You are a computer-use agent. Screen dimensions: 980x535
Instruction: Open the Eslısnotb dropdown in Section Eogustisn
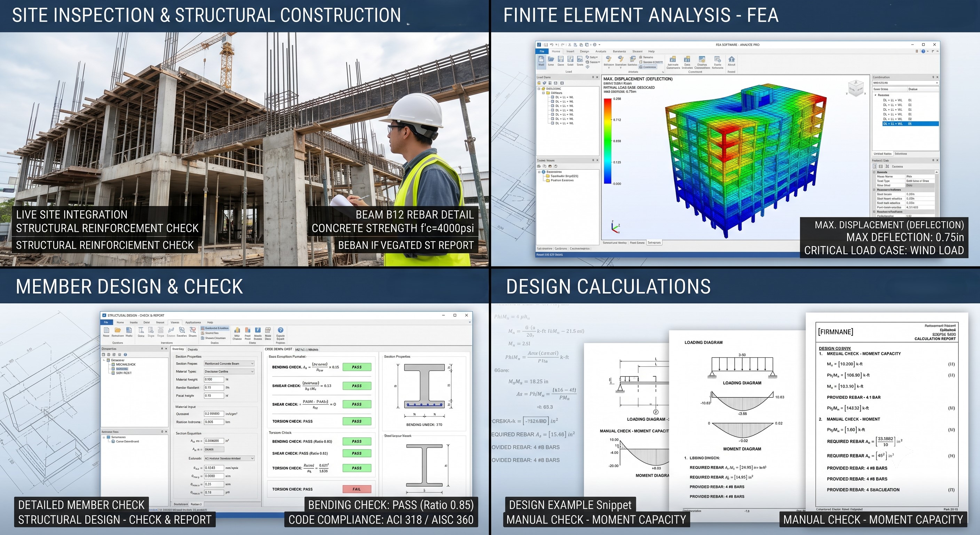[x=229, y=458]
